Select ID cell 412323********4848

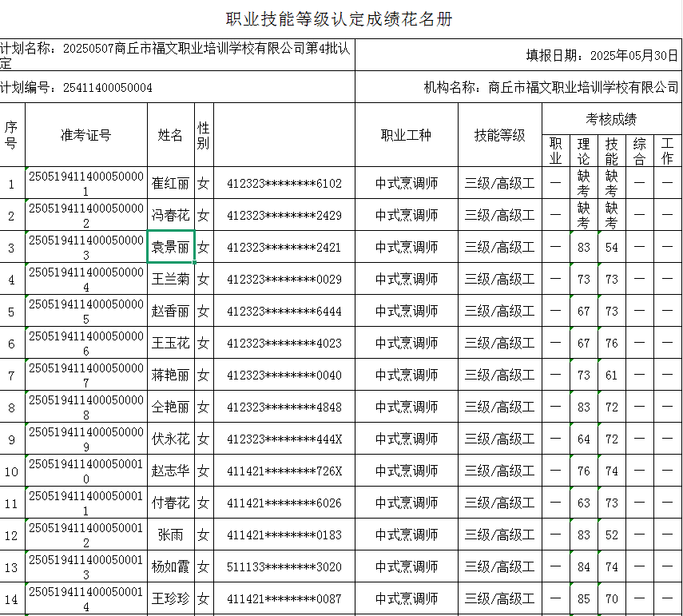(284, 407)
